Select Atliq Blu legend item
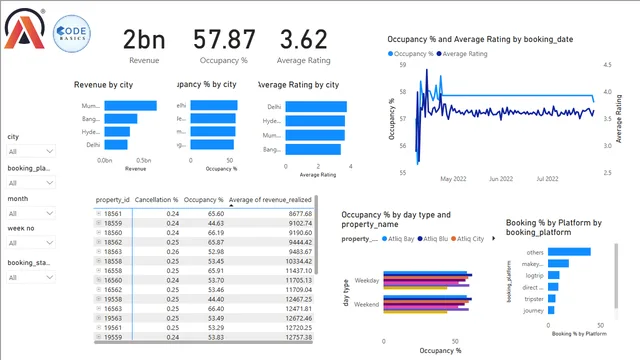This screenshot has height=360, width=640. coord(433,239)
